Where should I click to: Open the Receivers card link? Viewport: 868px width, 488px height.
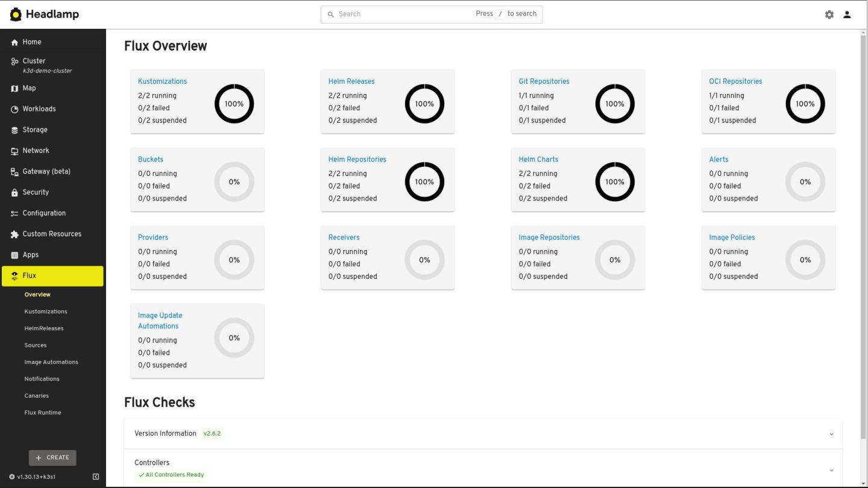(344, 237)
